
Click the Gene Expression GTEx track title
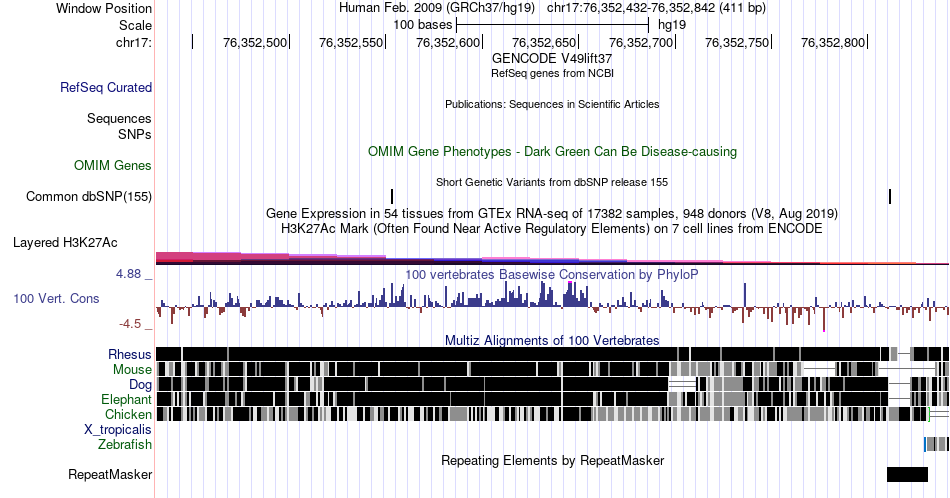point(552,213)
